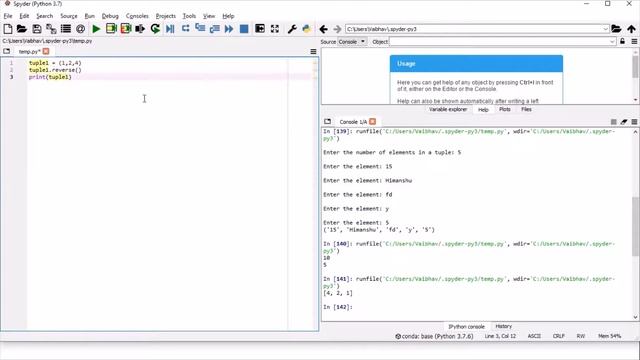Open the Source menu
This screenshot has width=640, height=360.
point(69,16)
